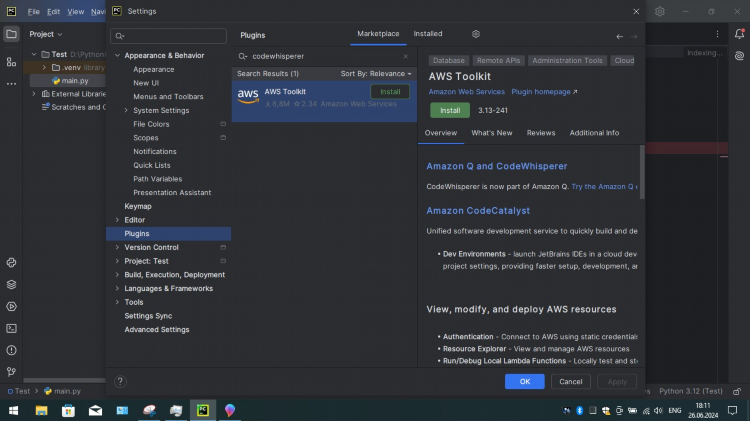
Task: Open the Project tool window folder icon
Action: coord(11,34)
